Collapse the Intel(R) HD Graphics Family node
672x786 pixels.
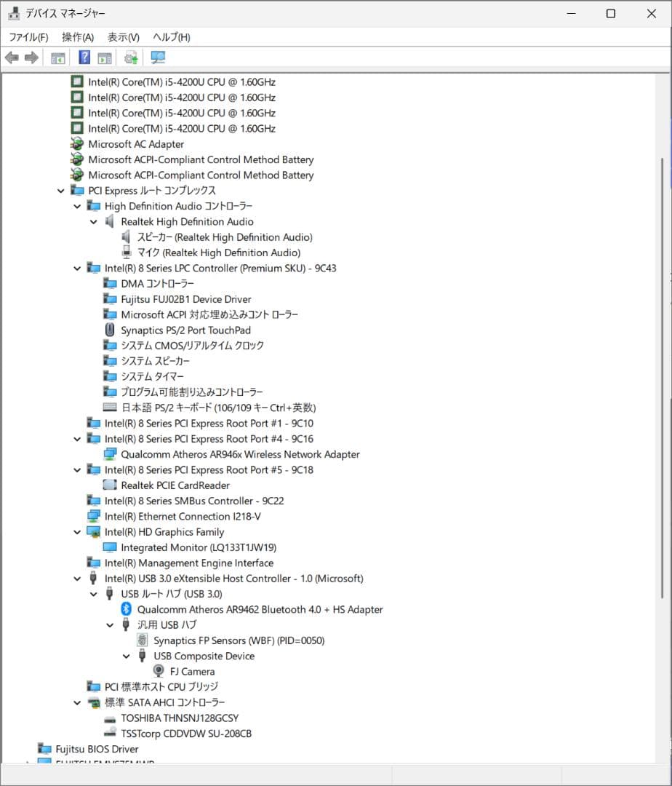[x=77, y=532]
